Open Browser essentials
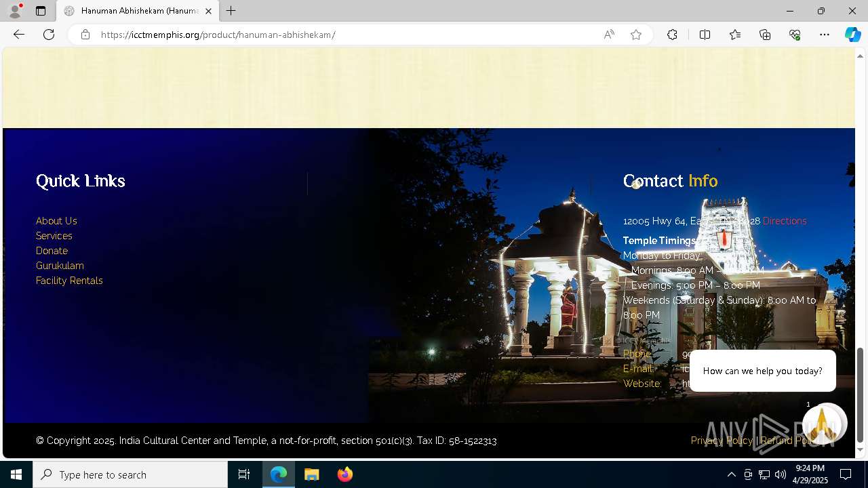The image size is (868, 488). pos(795,35)
